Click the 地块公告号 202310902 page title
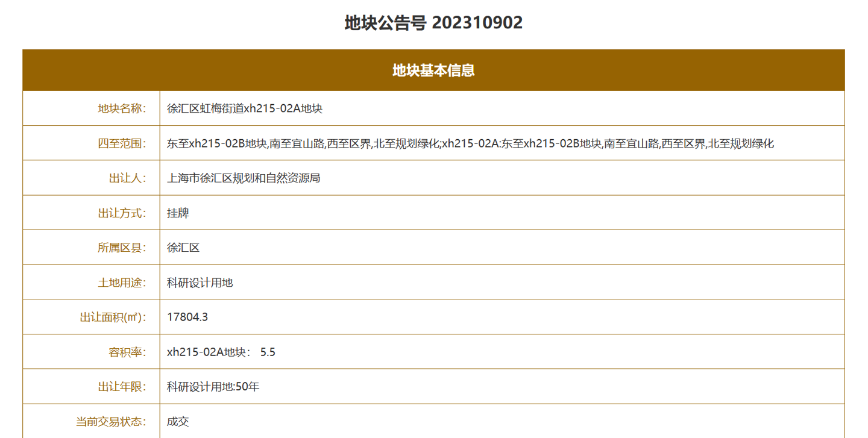 [433, 23]
